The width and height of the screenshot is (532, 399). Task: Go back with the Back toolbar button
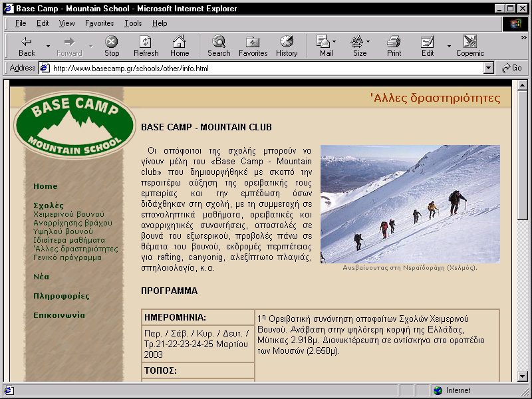pyautogui.click(x=27, y=46)
